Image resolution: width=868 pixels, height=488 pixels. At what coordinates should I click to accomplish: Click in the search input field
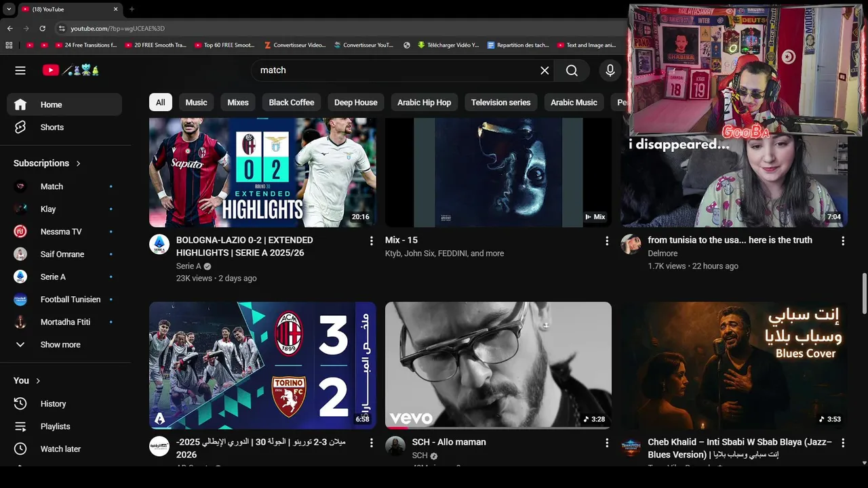[397, 70]
